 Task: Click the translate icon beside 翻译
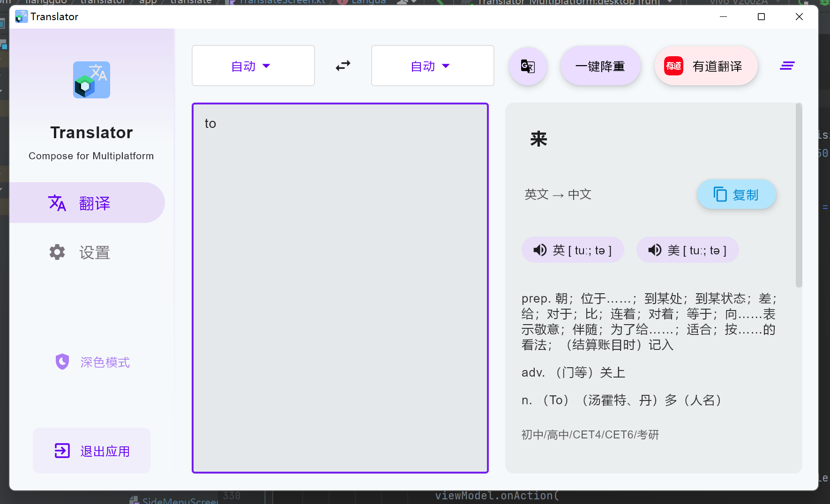point(57,203)
